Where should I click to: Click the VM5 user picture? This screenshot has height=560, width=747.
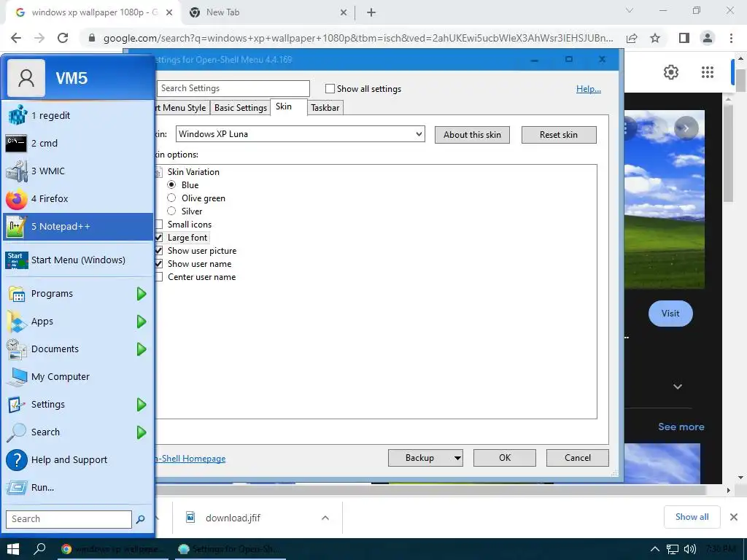[26, 77]
